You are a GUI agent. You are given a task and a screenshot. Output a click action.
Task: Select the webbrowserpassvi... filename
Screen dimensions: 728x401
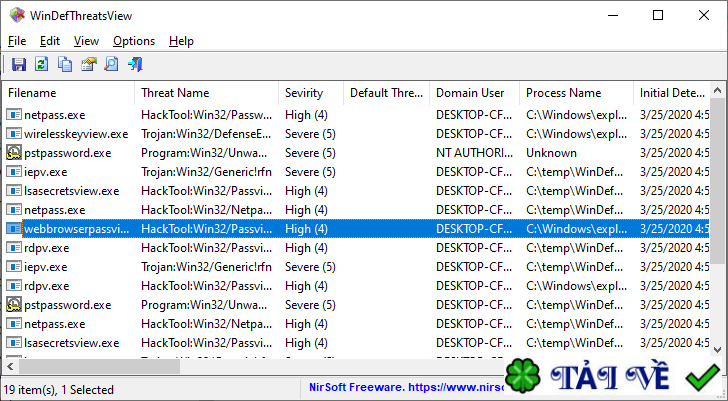tap(77, 229)
